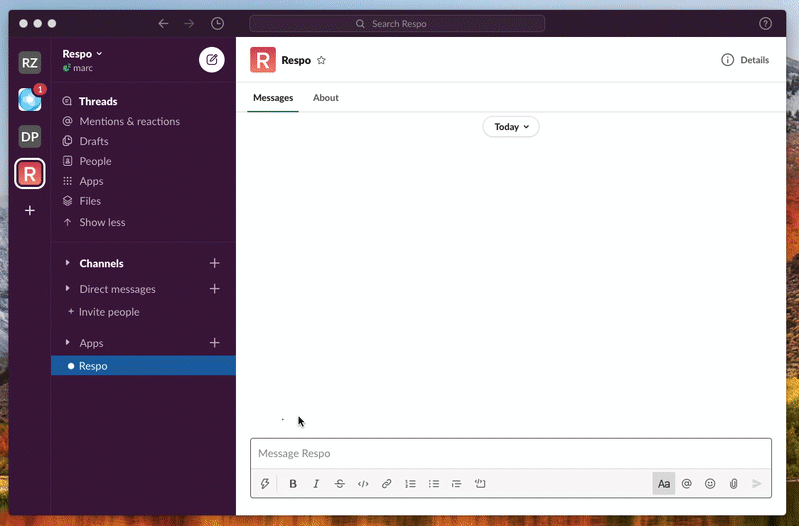
Task: Go forward with the right arrow
Action: point(189,23)
